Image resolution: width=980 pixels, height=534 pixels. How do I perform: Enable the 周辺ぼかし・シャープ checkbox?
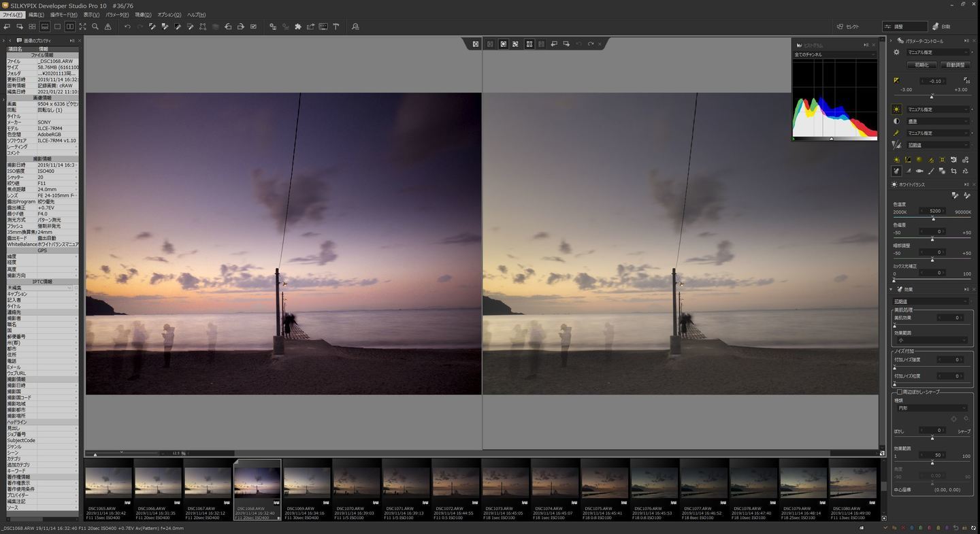pyautogui.click(x=899, y=392)
